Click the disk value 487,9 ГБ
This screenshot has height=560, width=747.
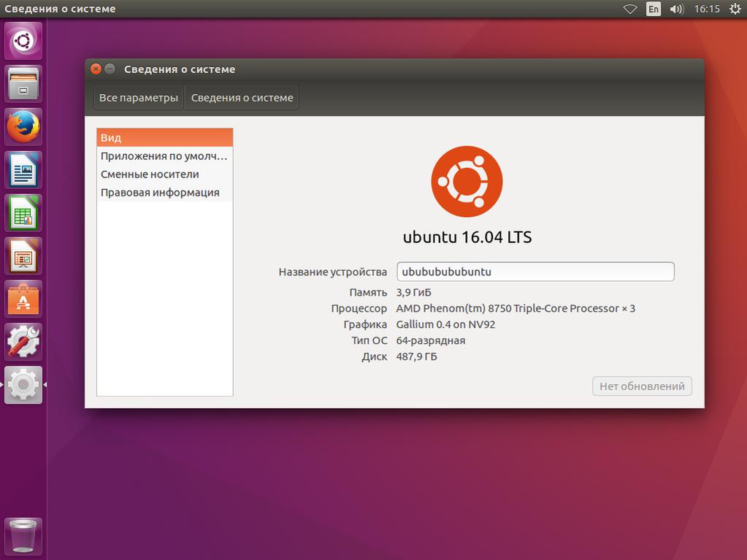click(x=416, y=357)
